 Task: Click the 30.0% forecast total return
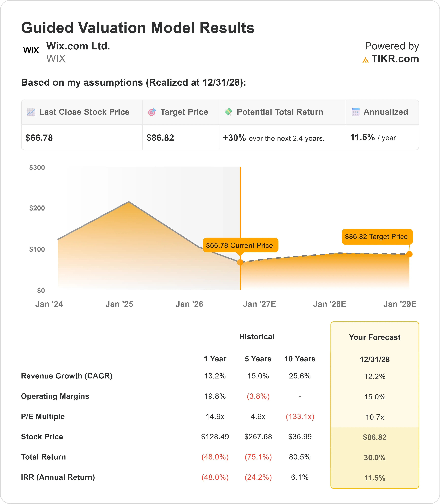click(375, 458)
